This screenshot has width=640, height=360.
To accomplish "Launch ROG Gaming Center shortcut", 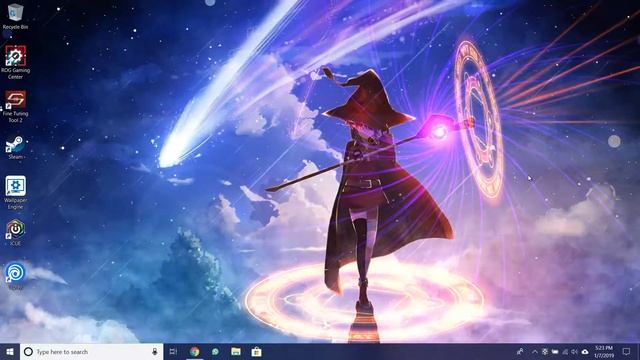I will [16, 62].
